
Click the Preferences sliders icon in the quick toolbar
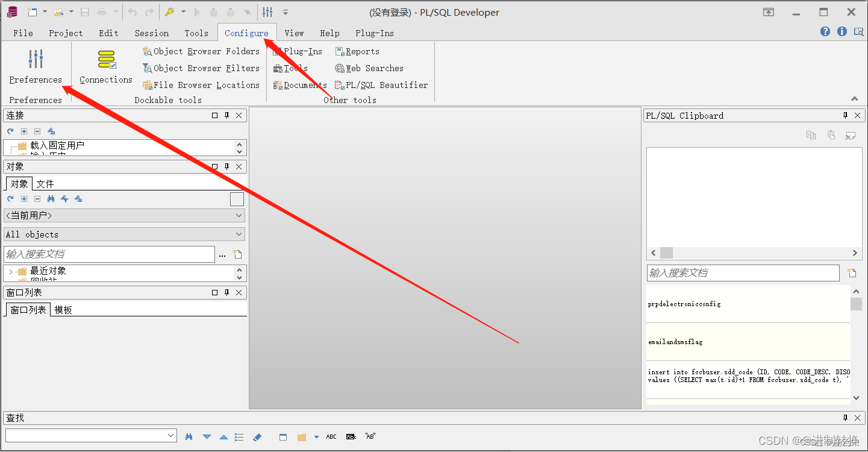[268, 12]
